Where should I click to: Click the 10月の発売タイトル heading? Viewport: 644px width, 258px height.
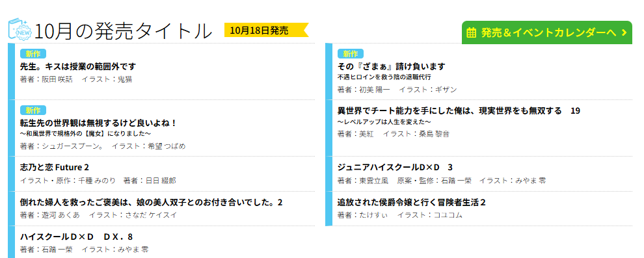(x=123, y=31)
